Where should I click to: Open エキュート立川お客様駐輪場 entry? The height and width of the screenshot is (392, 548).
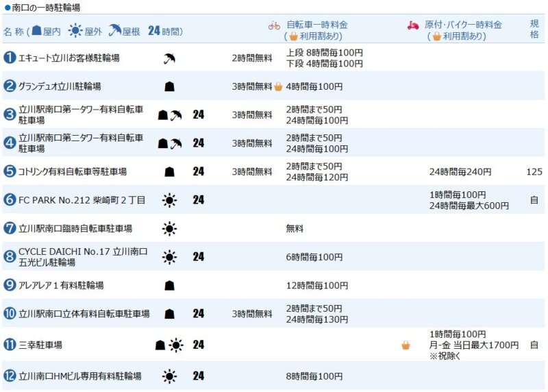coord(69,58)
